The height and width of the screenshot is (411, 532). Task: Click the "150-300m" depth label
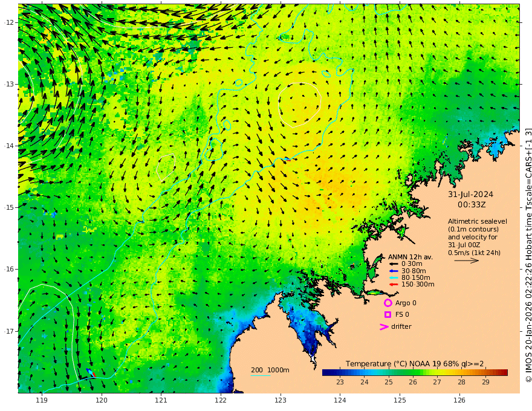coord(417,284)
